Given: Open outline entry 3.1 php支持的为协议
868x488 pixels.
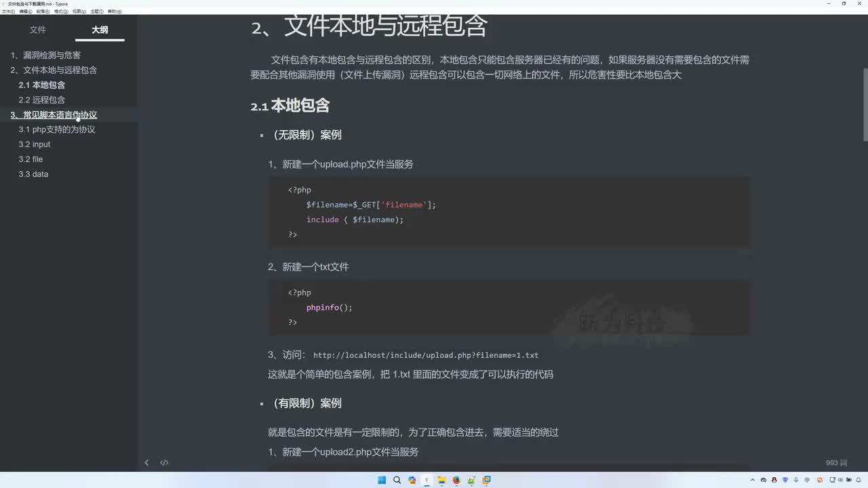Looking at the screenshot, I should (57, 129).
